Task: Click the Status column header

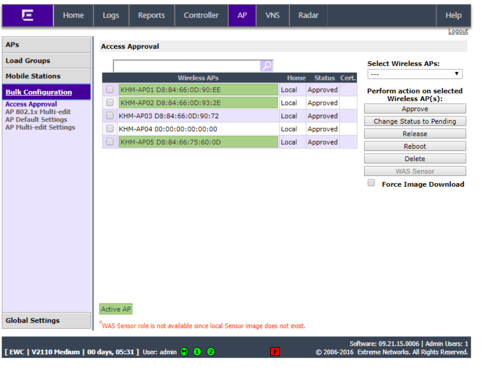Action: [324, 78]
